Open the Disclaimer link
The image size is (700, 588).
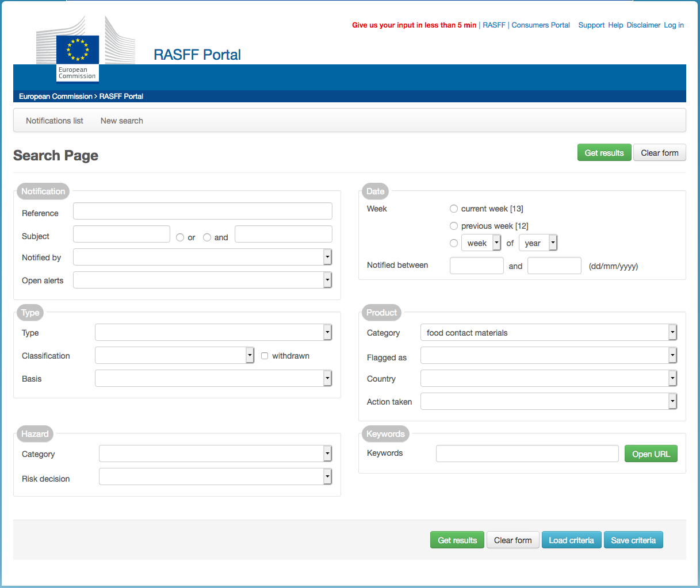[644, 25]
